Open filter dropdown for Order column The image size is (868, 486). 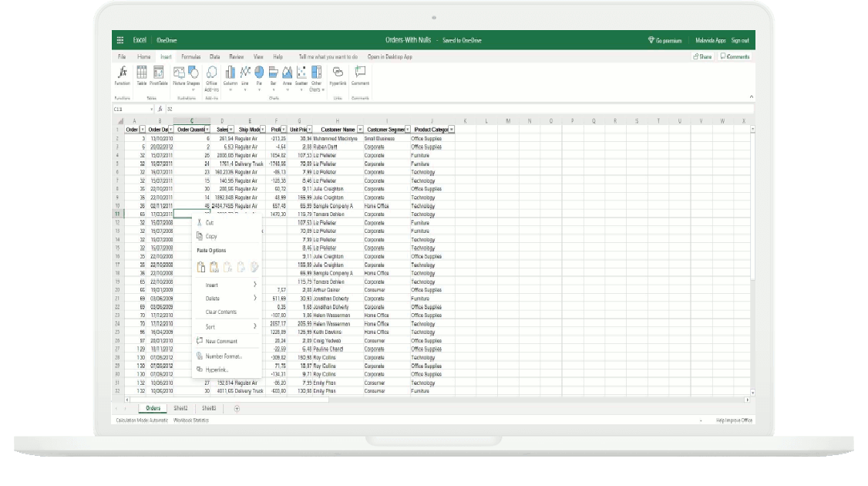(x=143, y=130)
